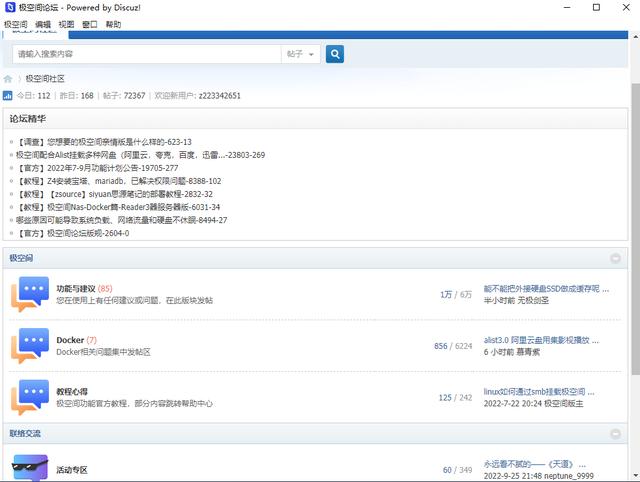Open the 帖子 search type dropdown
The image size is (640, 482).
click(300, 54)
